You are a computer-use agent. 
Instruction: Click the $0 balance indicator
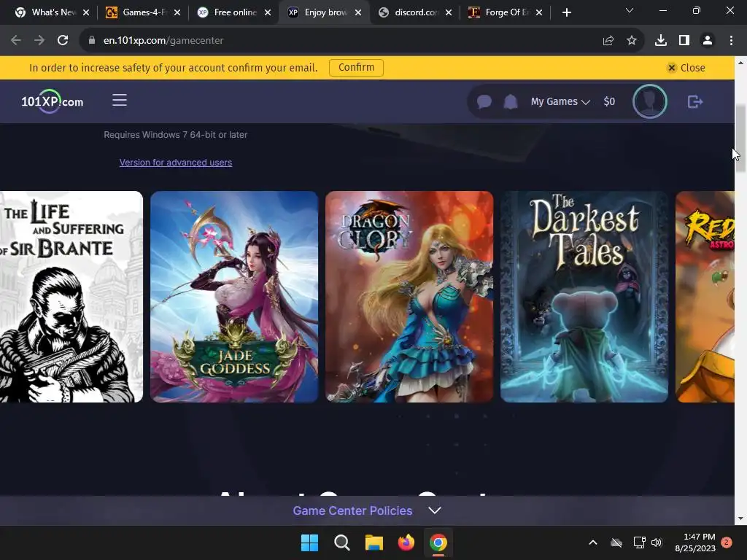(x=609, y=101)
